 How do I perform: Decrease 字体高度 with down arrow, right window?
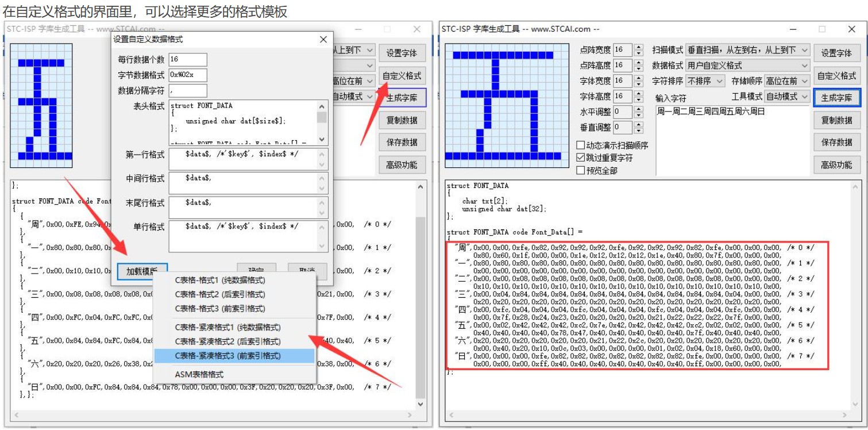tap(639, 99)
